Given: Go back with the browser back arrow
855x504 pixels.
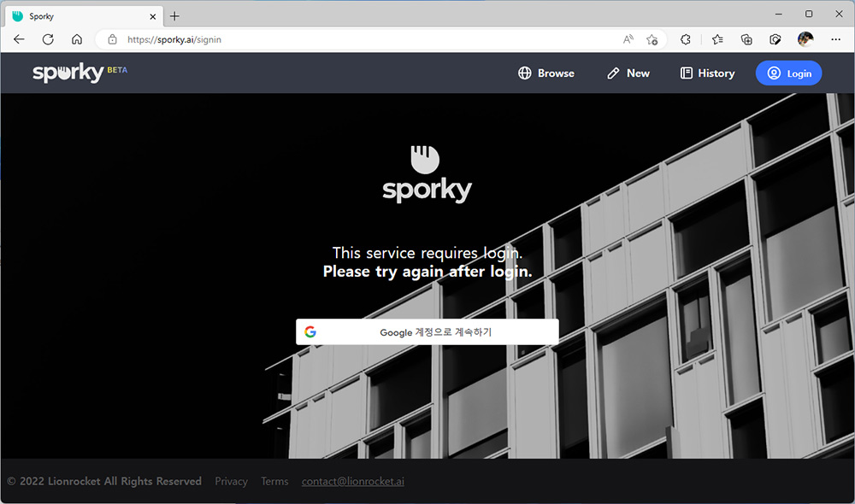Looking at the screenshot, I should point(19,39).
